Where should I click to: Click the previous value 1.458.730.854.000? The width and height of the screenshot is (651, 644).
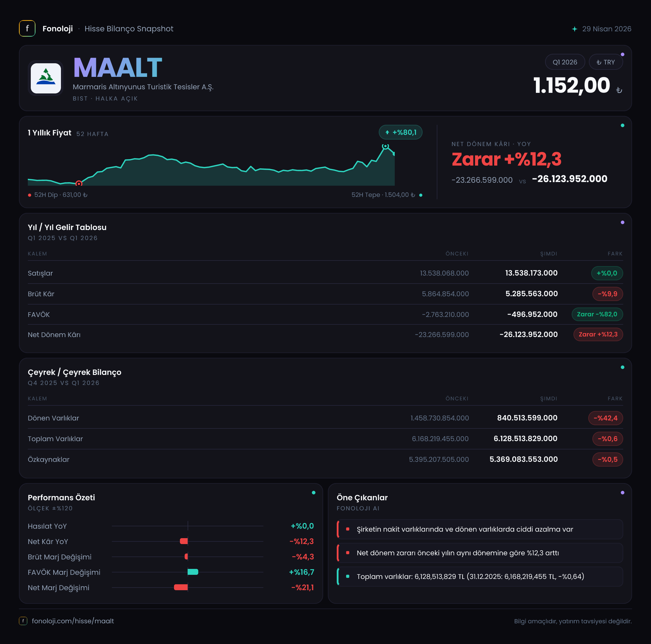tap(439, 418)
